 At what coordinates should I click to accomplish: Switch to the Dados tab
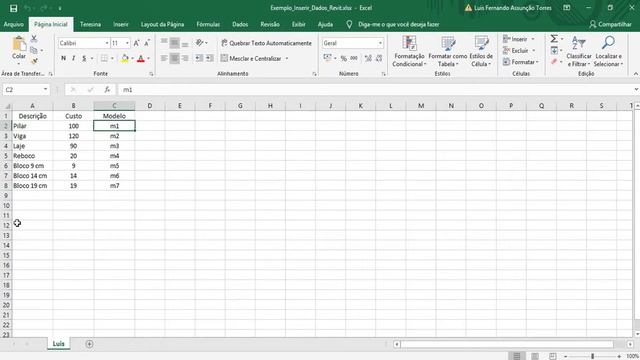click(x=240, y=24)
